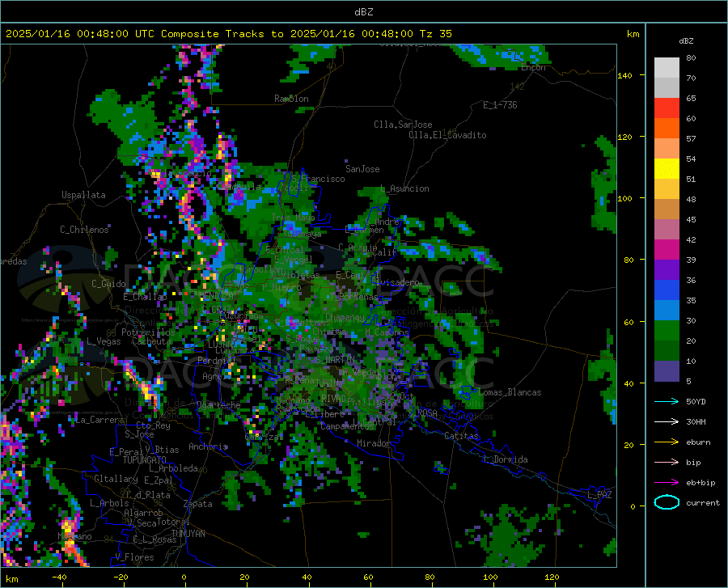Select the slate violet 5–10 dBZ swatch

pyautogui.click(x=667, y=371)
